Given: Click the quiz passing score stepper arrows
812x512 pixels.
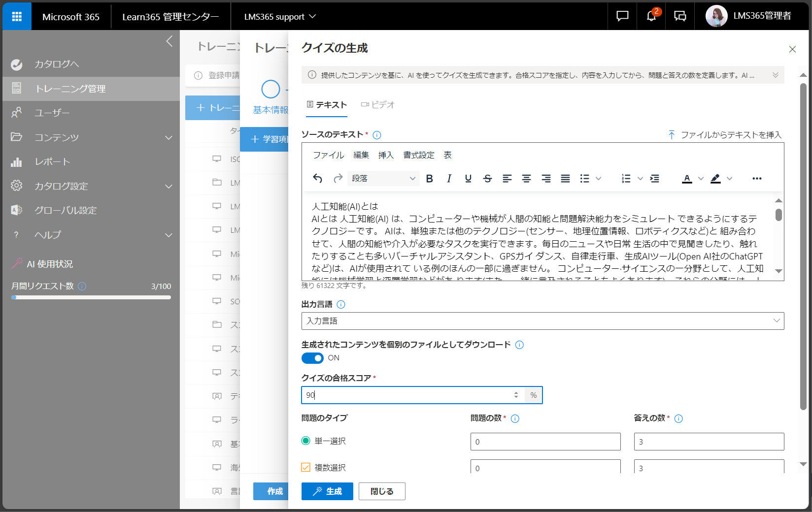Looking at the screenshot, I should tap(516, 395).
